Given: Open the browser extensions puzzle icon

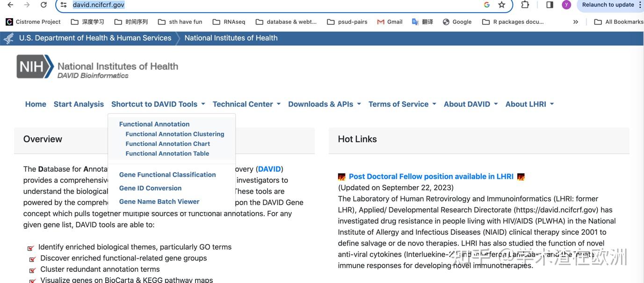Looking at the screenshot, I should point(525,5).
